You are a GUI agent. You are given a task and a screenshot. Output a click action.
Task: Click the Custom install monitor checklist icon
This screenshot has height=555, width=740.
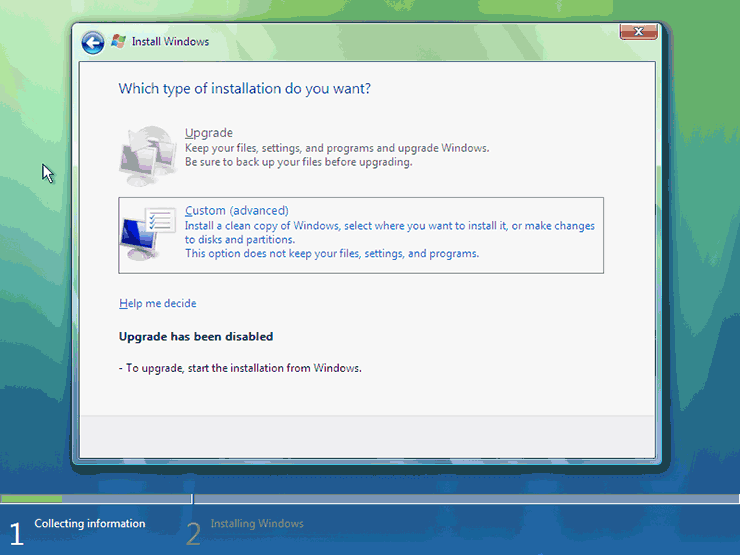point(148,234)
